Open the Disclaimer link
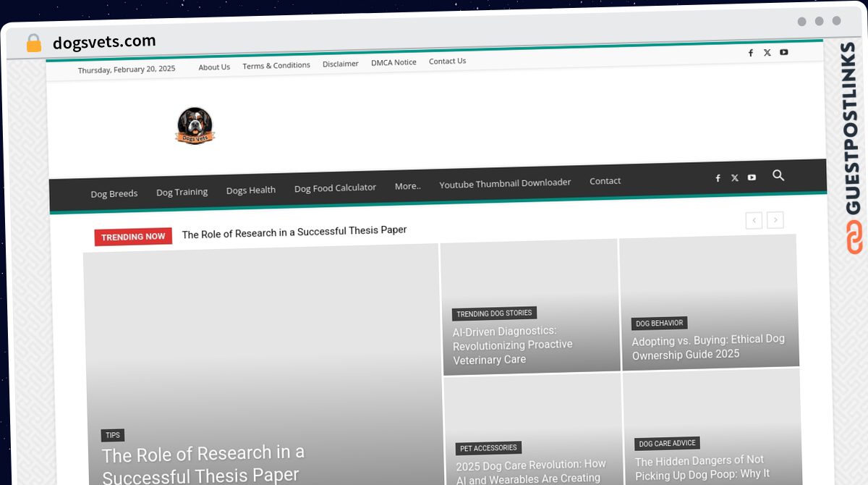Viewport: 868px width, 485px height. [x=341, y=64]
